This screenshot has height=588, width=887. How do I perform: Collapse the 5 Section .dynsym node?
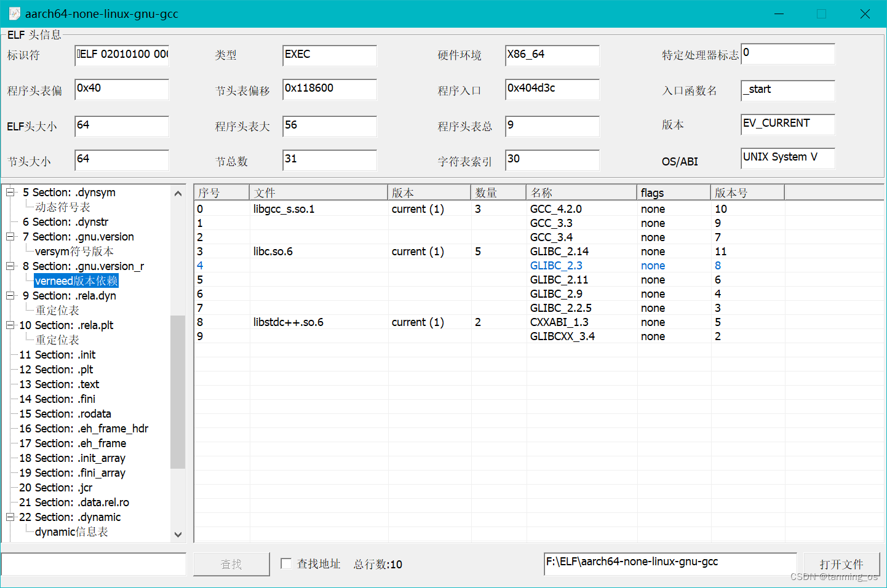tap(9, 192)
